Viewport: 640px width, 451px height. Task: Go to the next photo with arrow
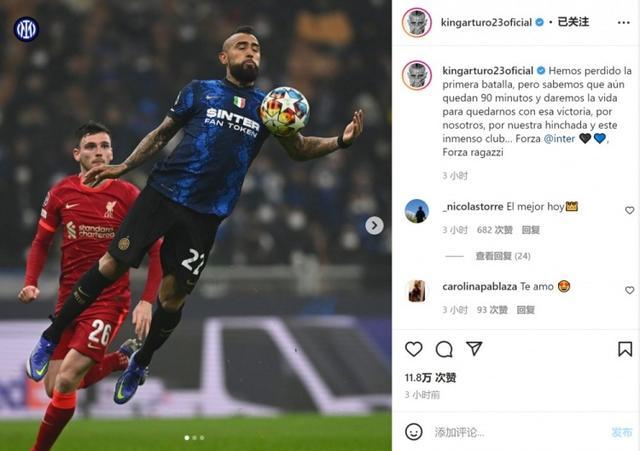[374, 225]
